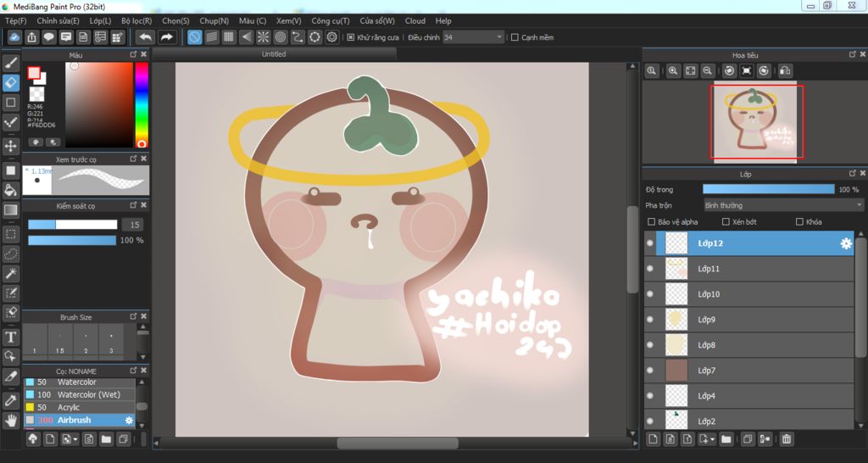Viewport: 868px width, 463px height.
Task: Open the Điều chỉnh value dropdown
Action: coord(473,37)
